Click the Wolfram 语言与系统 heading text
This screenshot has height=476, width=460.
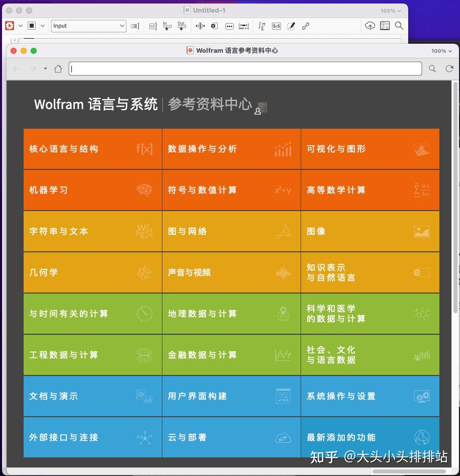[96, 104]
